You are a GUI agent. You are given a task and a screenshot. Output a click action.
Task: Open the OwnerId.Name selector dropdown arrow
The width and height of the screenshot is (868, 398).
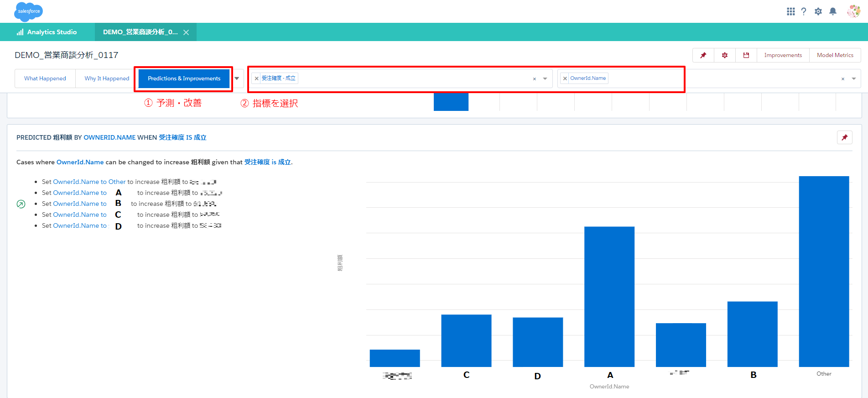[x=854, y=79]
